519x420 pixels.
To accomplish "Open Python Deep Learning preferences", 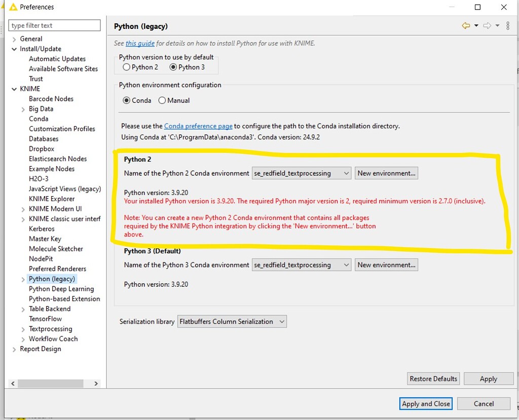I will pos(62,289).
